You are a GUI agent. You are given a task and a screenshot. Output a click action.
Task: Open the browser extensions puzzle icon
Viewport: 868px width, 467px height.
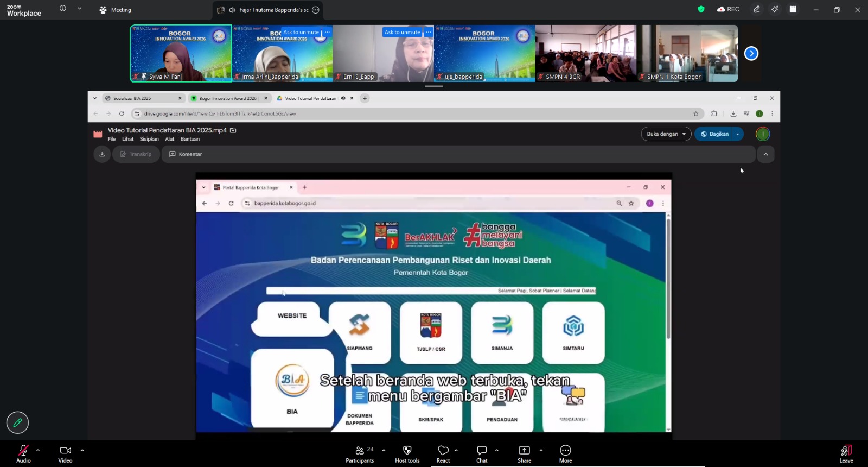714,113
